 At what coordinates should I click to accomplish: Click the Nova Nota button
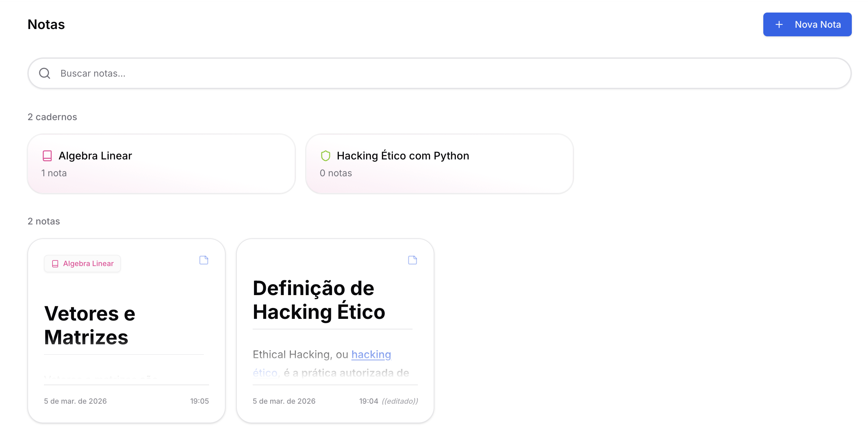tap(807, 24)
